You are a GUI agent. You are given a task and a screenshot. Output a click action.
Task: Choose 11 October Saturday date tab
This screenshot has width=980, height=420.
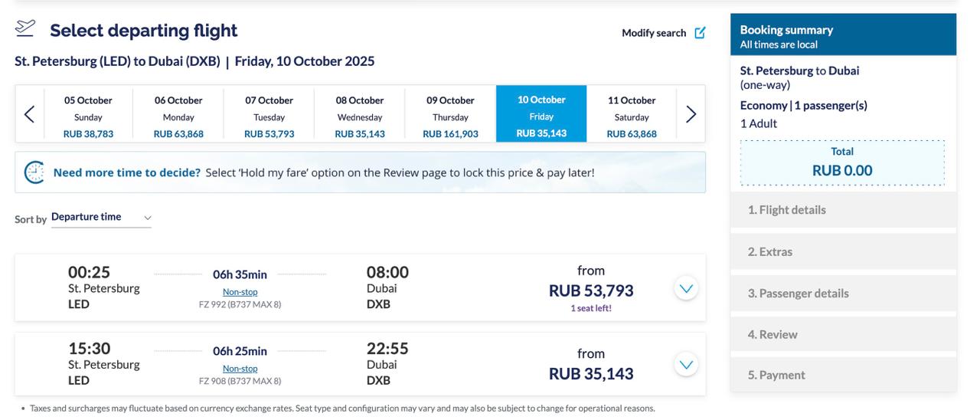pos(632,114)
